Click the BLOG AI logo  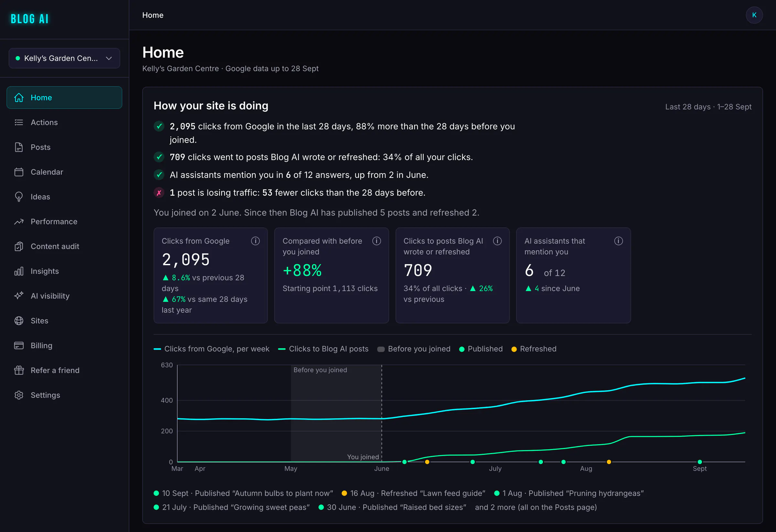[x=30, y=19]
